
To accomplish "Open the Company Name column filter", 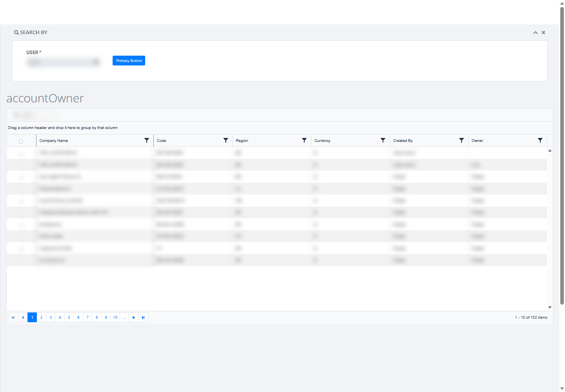I will tap(147, 140).
